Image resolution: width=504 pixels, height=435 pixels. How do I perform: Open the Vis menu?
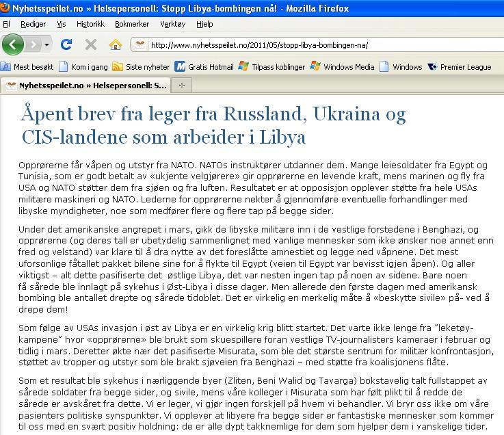point(62,24)
